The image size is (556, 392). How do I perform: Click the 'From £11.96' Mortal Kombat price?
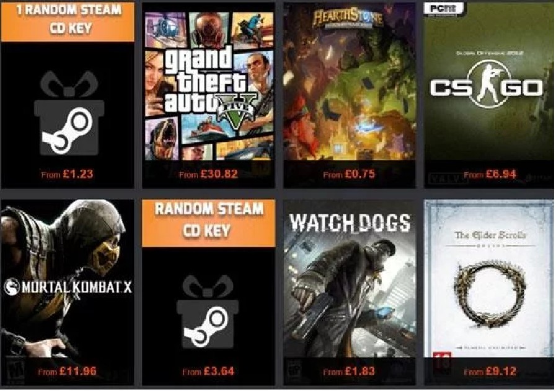coord(67,371)
